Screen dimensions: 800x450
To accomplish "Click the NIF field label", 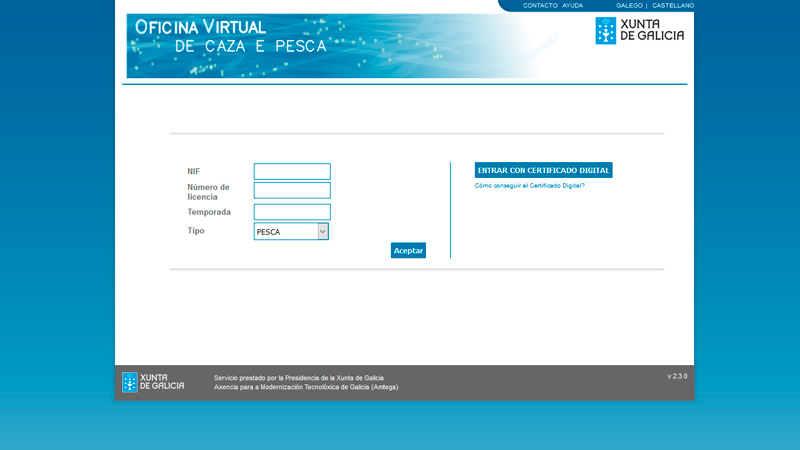I will point(194,171).
